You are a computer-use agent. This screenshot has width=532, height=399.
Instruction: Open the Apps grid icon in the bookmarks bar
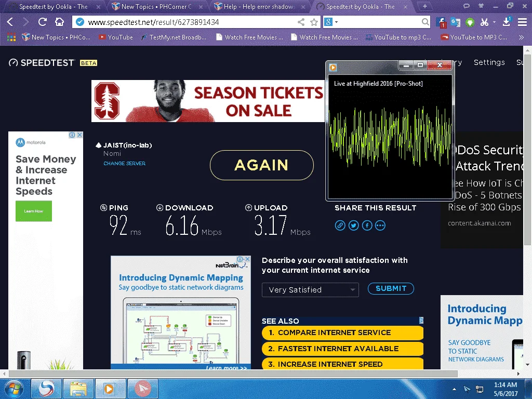(x=11, y=37)
